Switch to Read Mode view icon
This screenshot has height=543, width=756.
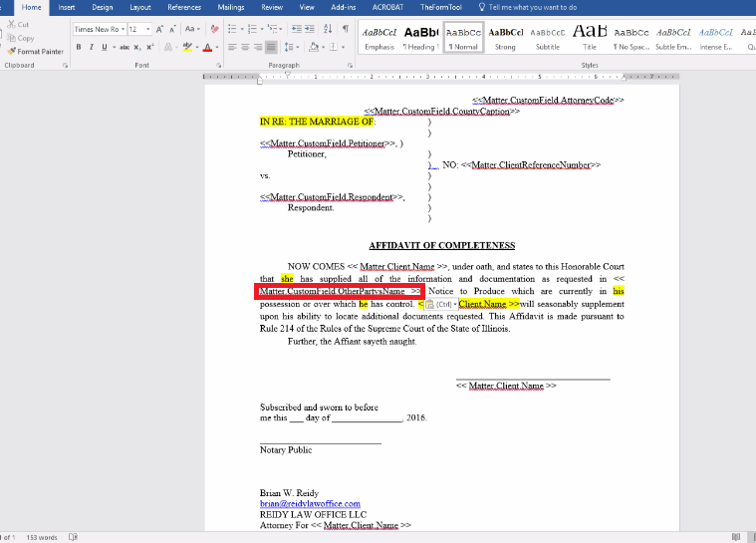click(736, 537)
